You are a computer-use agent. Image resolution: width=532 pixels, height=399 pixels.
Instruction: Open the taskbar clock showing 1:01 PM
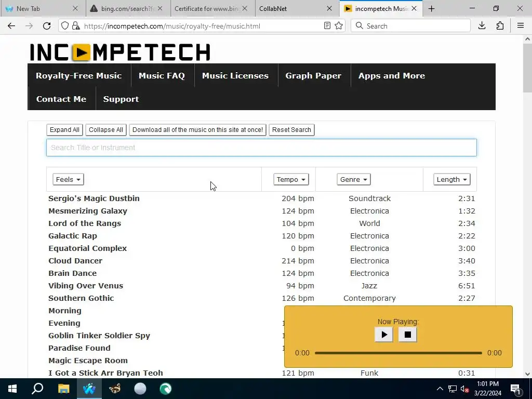[x=488, y=389]
